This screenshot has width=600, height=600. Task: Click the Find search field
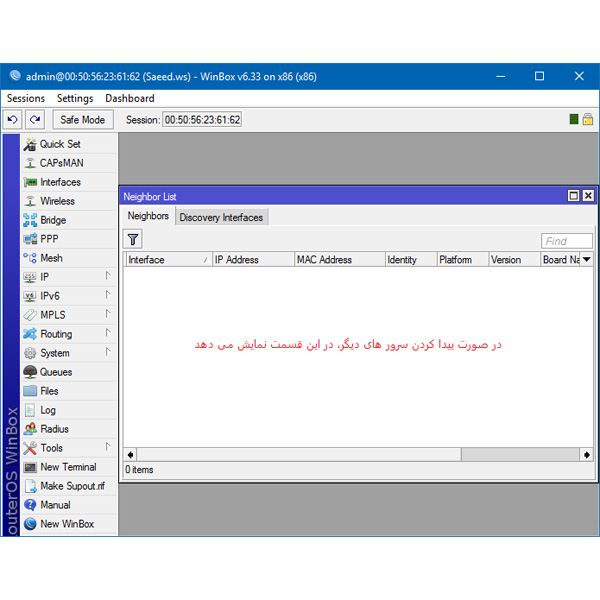pos(567,241)
